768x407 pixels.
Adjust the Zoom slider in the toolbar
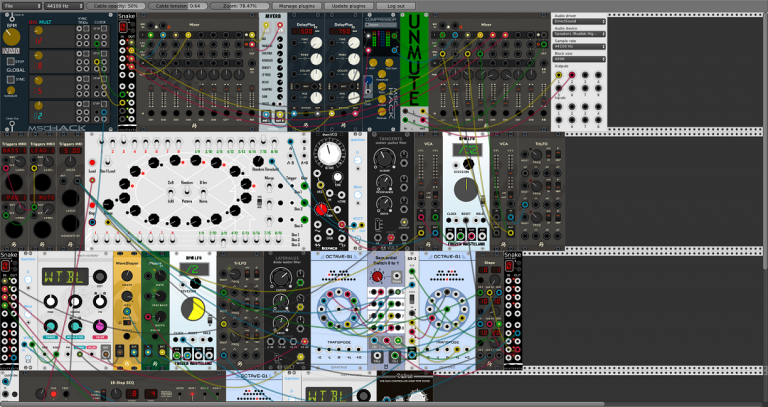click(x=240, y=6)
